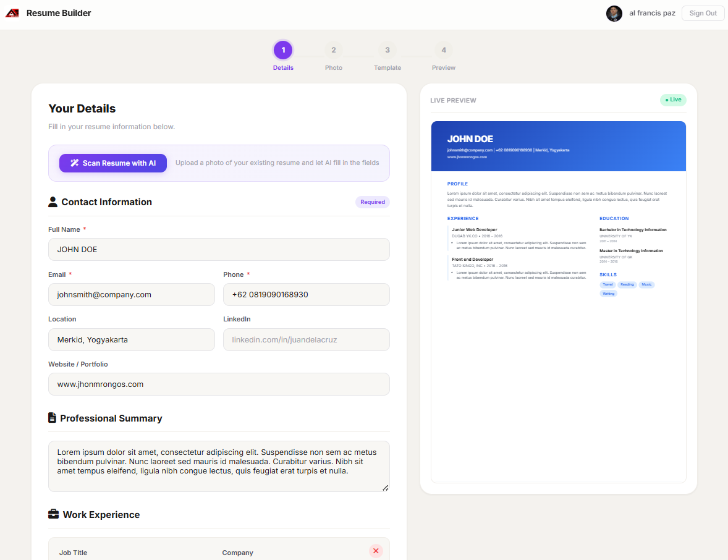The height and width of the screenshot is (560, 728).
Task: Click the Resume Builder title
Action: click(x=59, y=13)
